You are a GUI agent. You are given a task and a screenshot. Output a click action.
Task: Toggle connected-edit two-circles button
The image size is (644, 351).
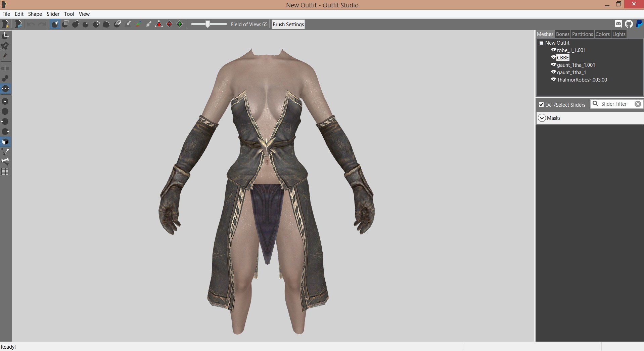pyautogui.click(x=5, y=79)
